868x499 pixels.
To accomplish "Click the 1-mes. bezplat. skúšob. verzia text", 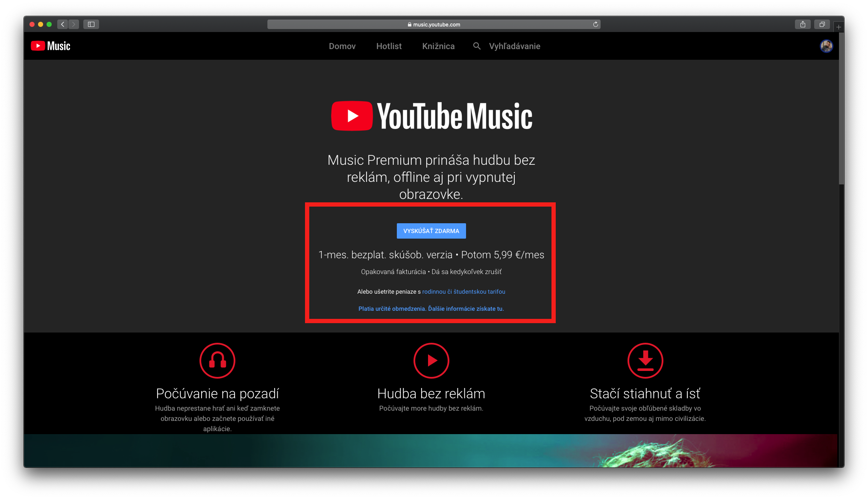I will point(385,255).
